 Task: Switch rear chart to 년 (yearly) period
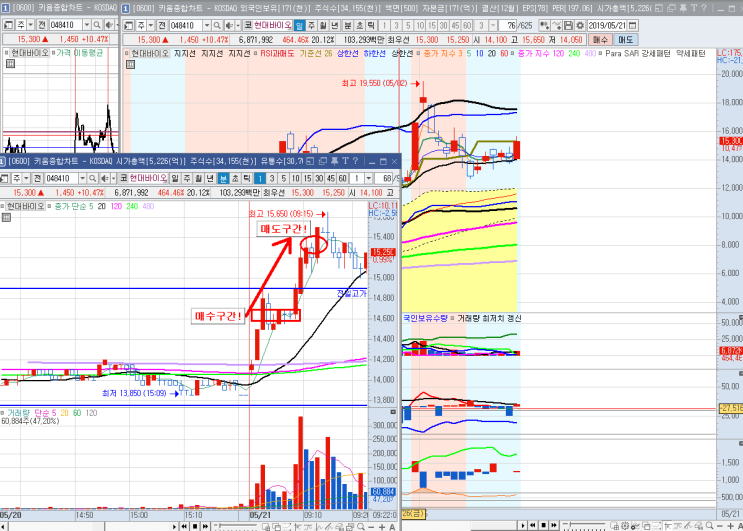[335, 25]
